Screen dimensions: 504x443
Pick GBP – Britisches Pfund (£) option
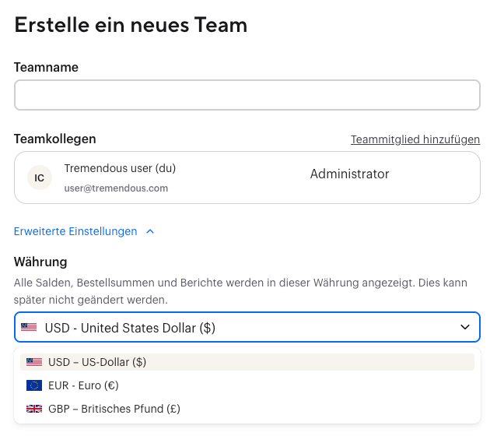114,409
